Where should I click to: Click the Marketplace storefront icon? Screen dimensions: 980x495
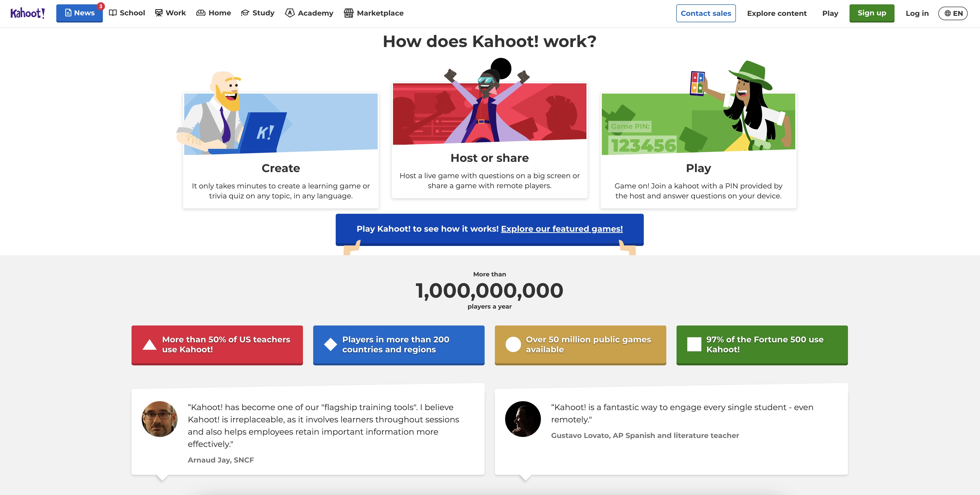349,13
